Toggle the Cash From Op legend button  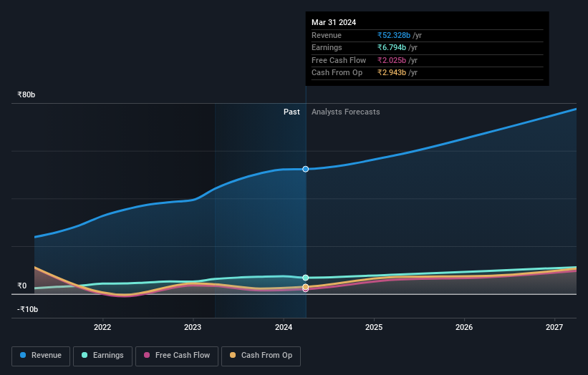point(261,356)
